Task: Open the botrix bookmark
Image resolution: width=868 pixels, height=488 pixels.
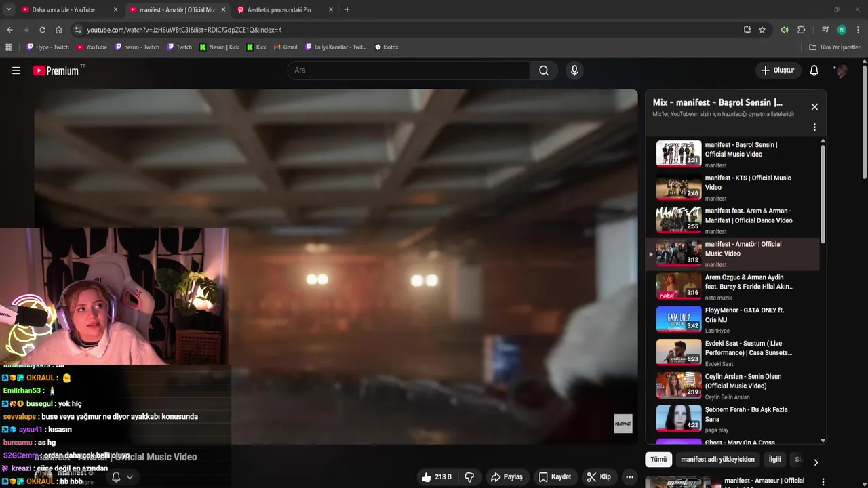Action: [x=387, y=47]
